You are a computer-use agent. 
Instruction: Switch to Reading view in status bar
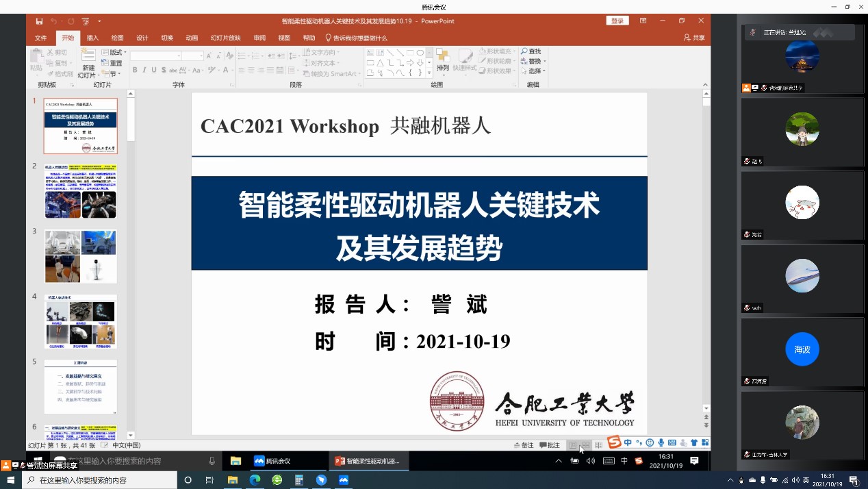598,444
